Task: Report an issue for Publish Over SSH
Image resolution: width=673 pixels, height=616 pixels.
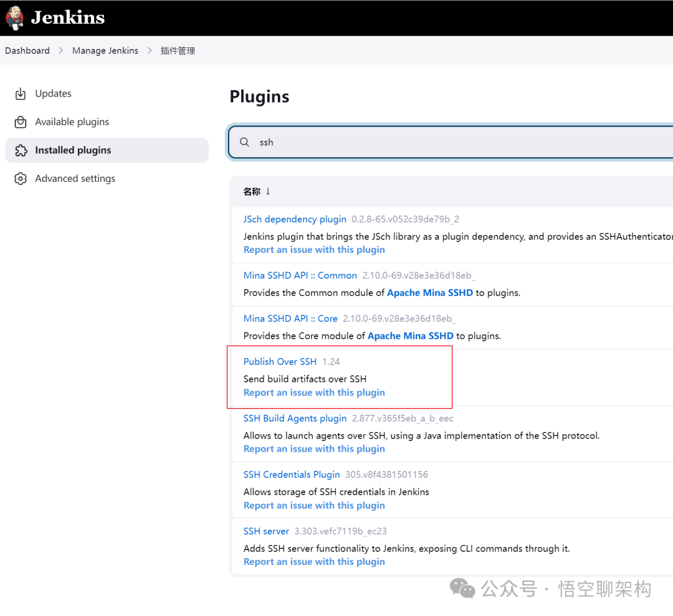Action: click(x=314, y=393)
